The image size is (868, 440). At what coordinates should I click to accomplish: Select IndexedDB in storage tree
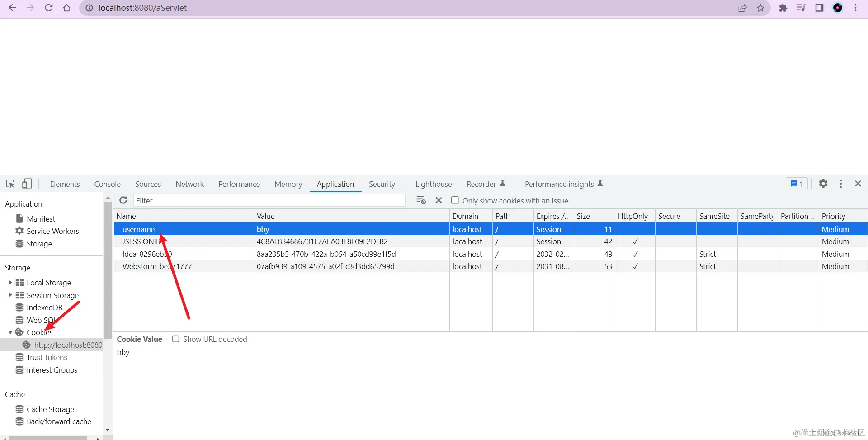tap(44, 308)
